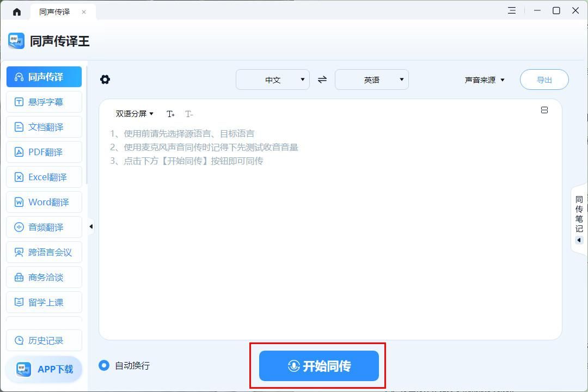Viewport: 588px width, 392px height.
Task: Open 音频翻译 in sidebar
Action: click(x=44, y=228)
